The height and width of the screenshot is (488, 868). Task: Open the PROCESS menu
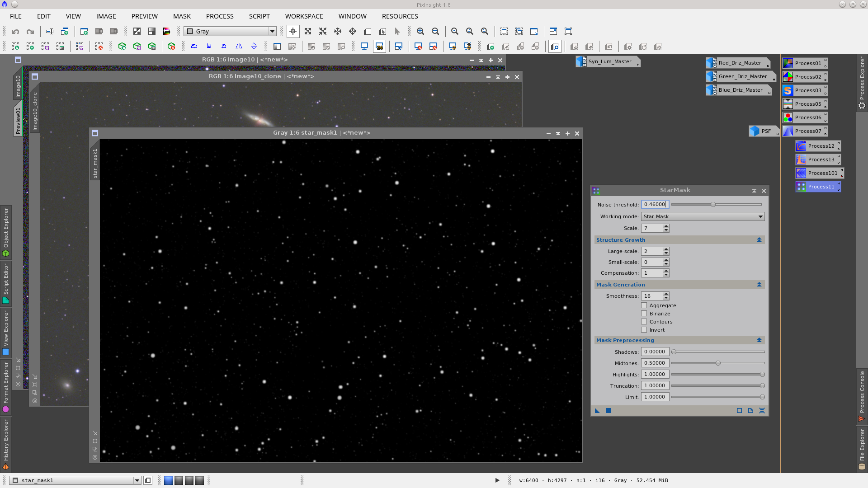point(219,16)
